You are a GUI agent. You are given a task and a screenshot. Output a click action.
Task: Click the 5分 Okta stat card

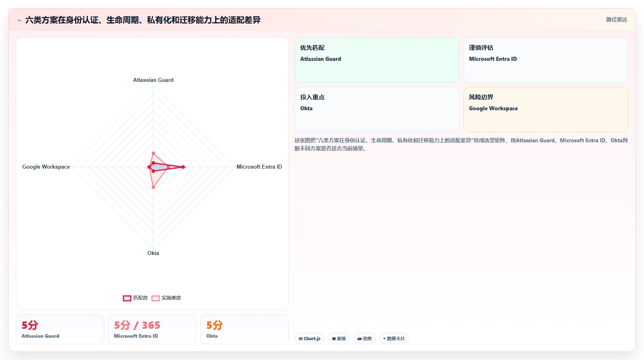point(245,329)
